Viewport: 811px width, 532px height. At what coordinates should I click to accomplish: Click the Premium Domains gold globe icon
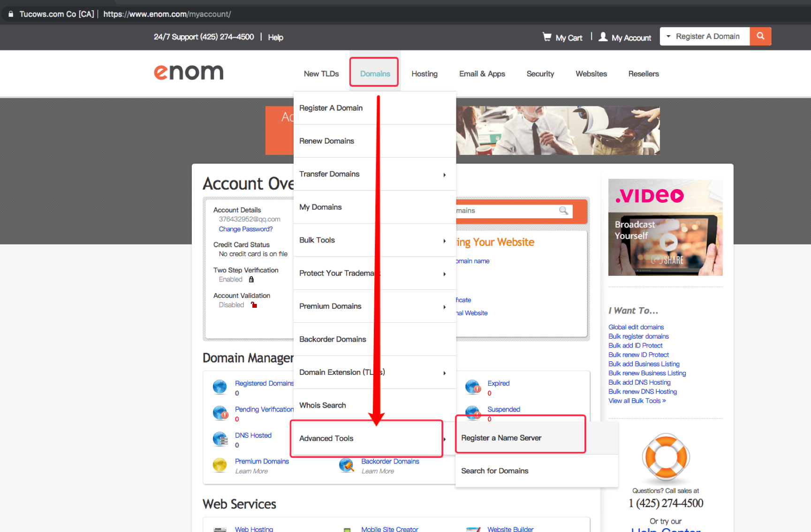(x=220, y=465)
